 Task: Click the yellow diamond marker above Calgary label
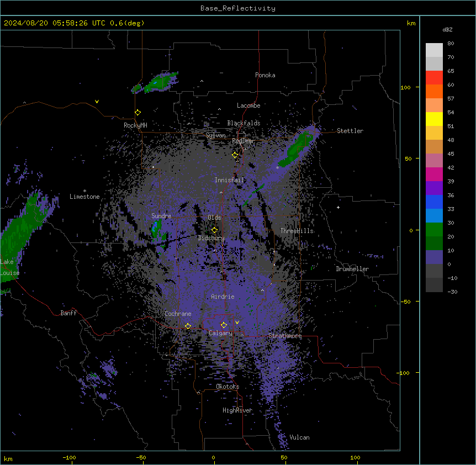(224, 325)
